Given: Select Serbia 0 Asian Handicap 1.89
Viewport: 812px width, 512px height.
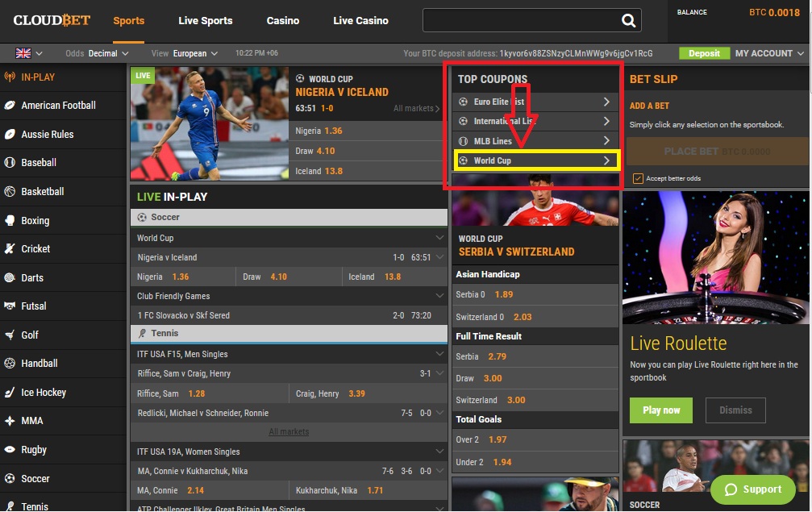Looking at the screenshot, I should pos(535,294).
